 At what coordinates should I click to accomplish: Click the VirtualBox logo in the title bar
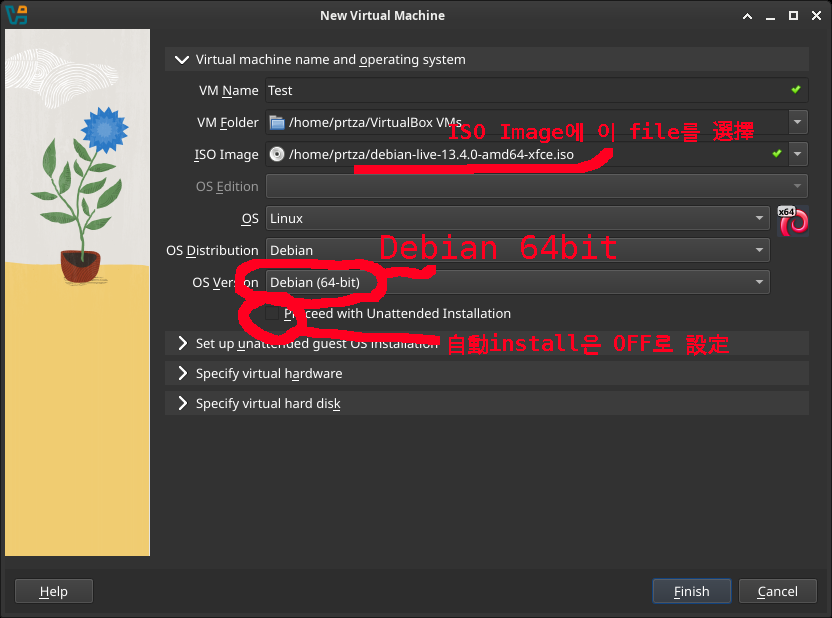coord(16,15)
